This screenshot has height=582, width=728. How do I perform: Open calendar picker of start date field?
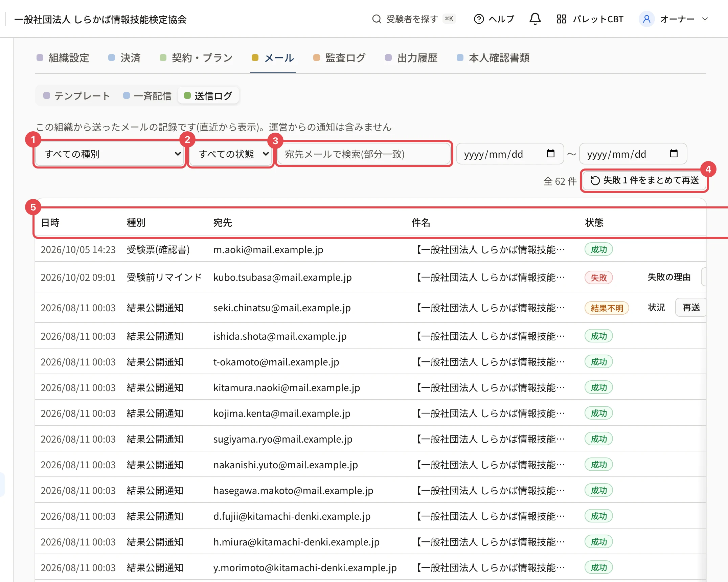click(551, 154)
